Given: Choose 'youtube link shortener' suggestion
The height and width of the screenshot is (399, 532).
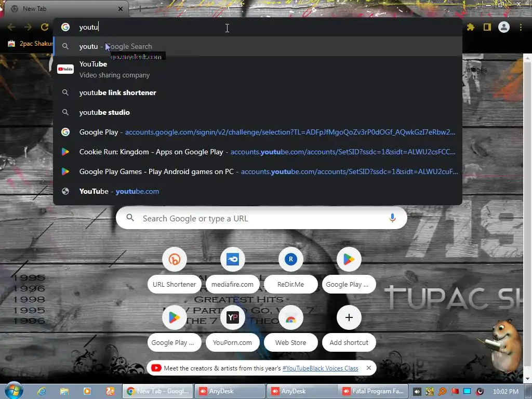Looking at the screenshot, I should (x=258, y=92).
